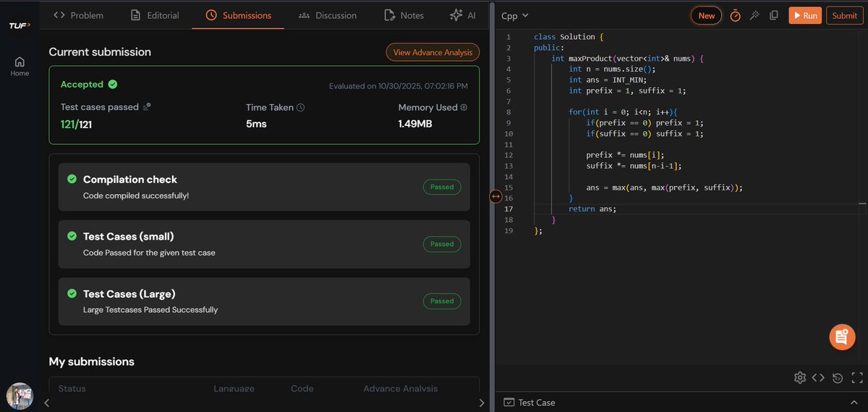Viewport: 868px width, 412px height.
Task: Click the New button
Action: (x=707, y=15)
